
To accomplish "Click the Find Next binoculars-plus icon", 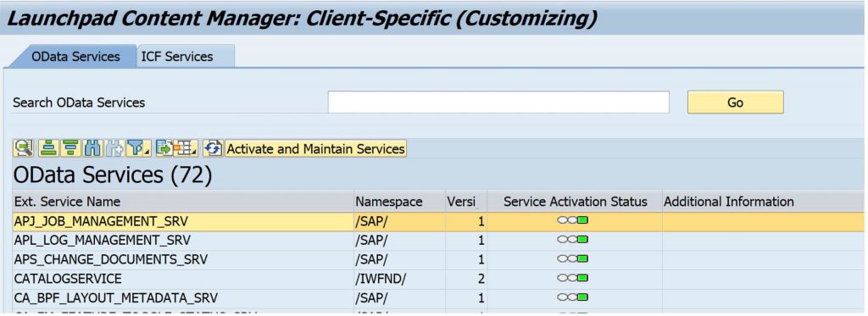I will 114,148.
